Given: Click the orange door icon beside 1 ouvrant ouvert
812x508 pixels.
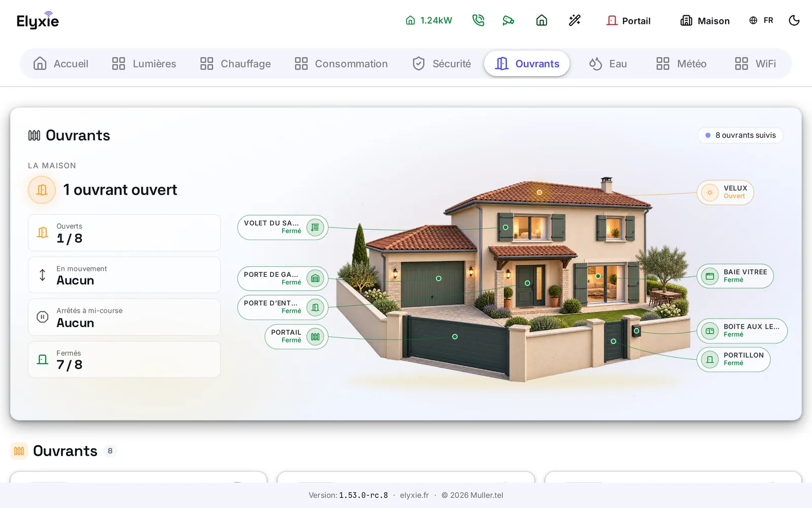Looking at the screenshot, I should pos(42,190).
